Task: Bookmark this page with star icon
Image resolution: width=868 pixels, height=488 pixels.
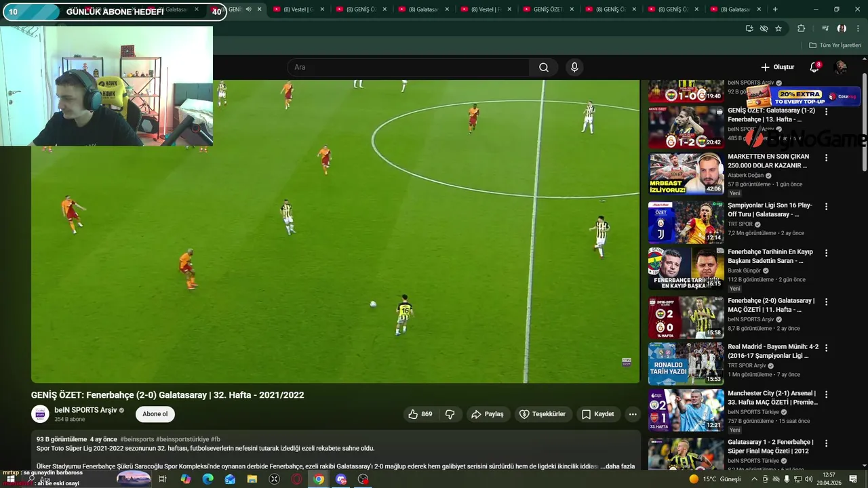Action: pyautogui.click(x=778, y=28)
